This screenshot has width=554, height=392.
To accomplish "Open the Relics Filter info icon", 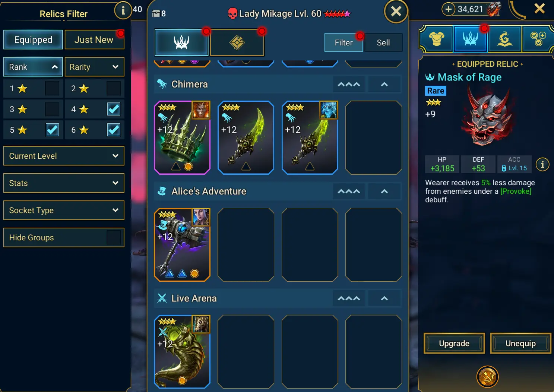I will coord(123,10).
